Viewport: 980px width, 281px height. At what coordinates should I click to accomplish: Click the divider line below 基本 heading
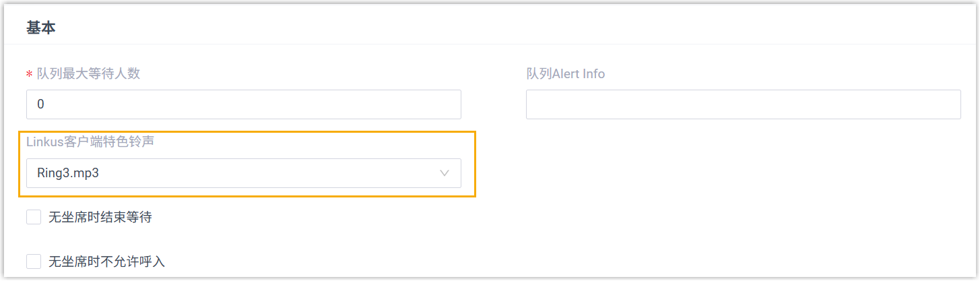tap(490, 44)
